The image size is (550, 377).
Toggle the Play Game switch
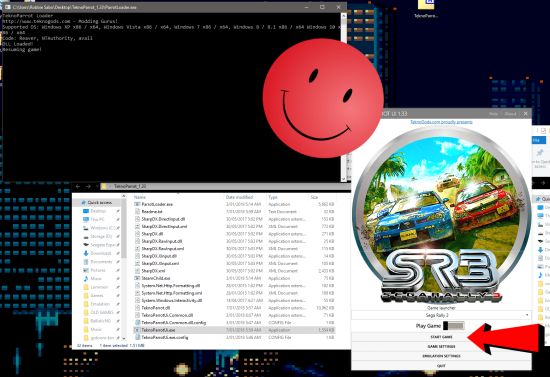(454, 326)
